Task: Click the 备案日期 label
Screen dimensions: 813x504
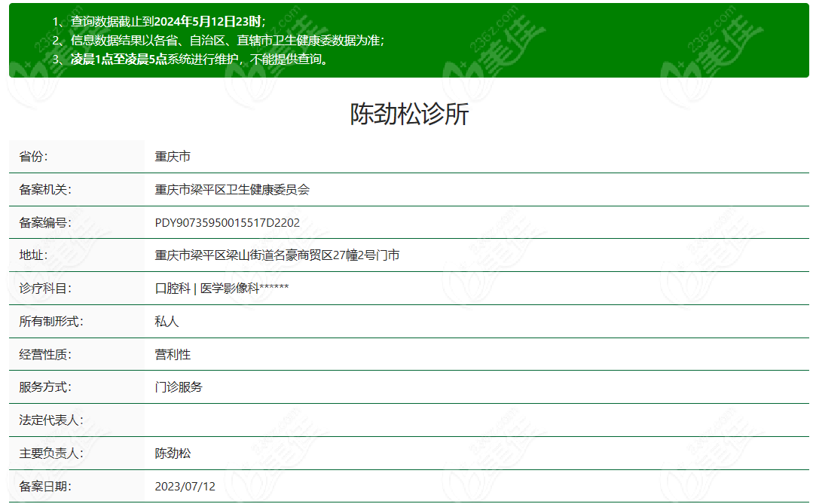Action: (x=45, y=487)
